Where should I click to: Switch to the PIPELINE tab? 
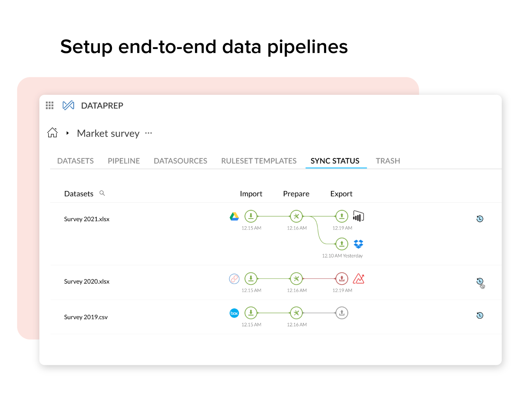click(x=124, y=161)
